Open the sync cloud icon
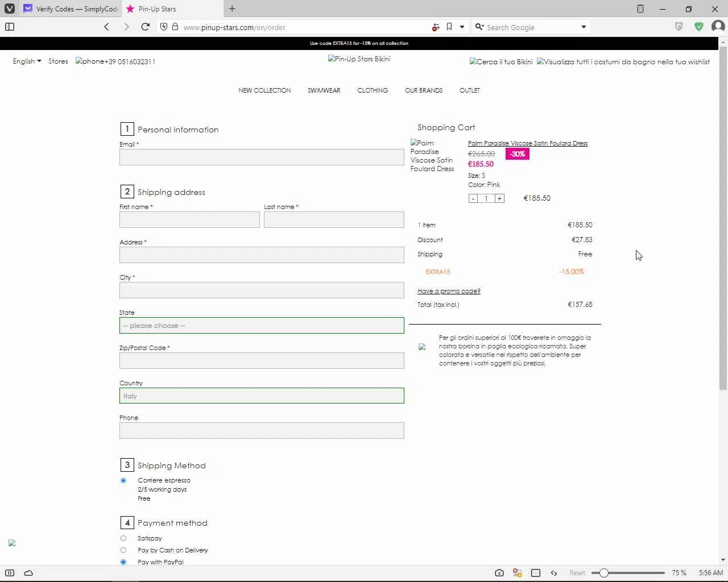This screenshot has height=582, width=728. tap(28, 573)
